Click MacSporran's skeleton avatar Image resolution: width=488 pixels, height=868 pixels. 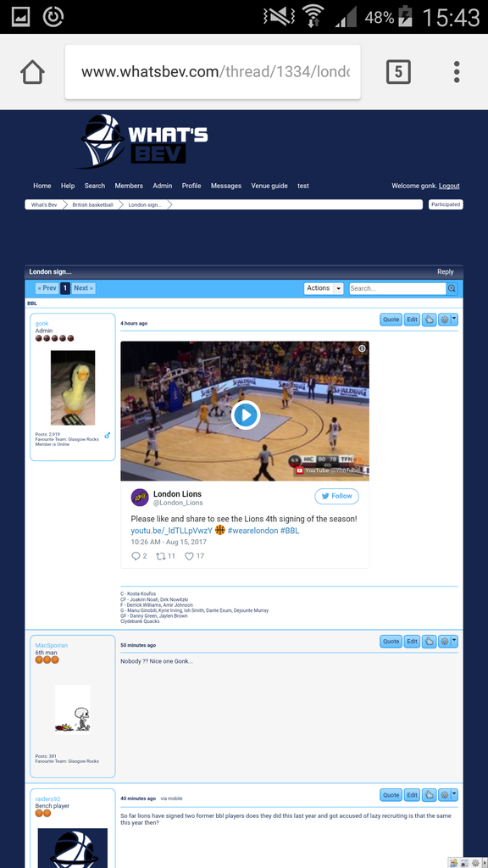pos(73,709)
